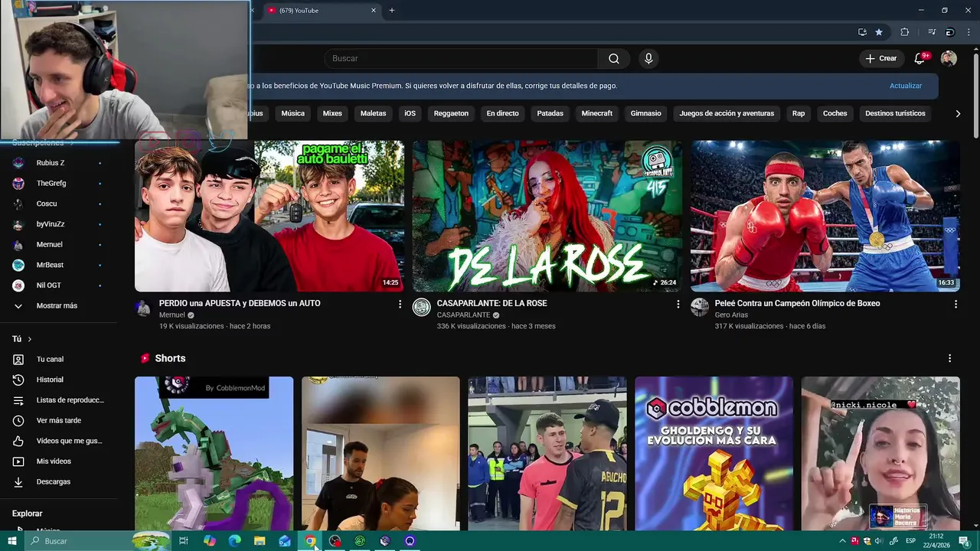Click the YouTube Buscar search field

coord(461,59)
